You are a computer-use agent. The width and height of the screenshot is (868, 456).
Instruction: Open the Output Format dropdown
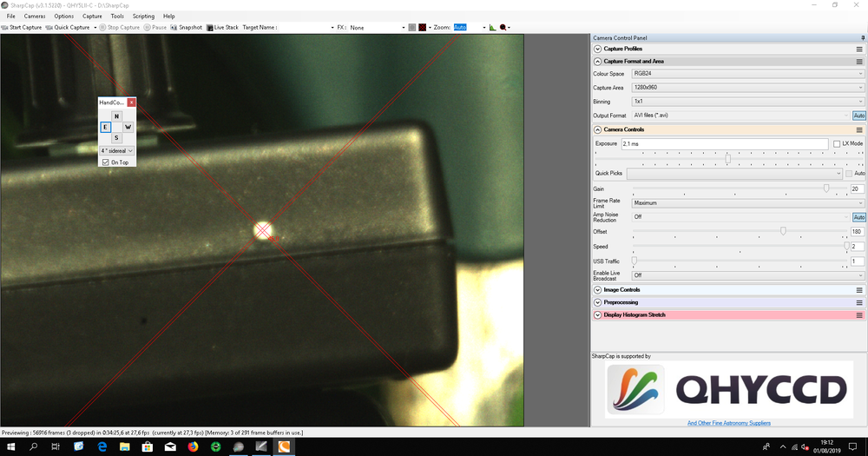(x=740, y=116)
